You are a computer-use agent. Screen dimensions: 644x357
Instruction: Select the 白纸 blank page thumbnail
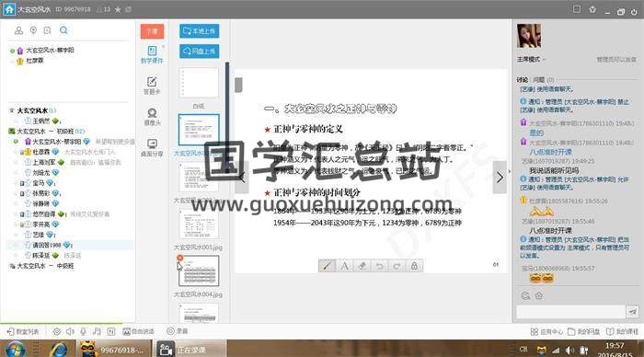(x=199, y=83)
